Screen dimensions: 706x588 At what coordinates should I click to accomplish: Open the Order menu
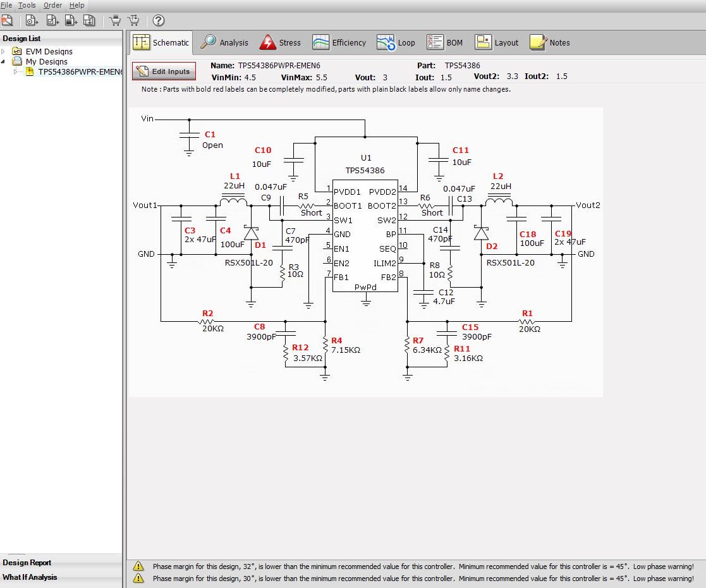pyautogui.click(x=52, y=6)
